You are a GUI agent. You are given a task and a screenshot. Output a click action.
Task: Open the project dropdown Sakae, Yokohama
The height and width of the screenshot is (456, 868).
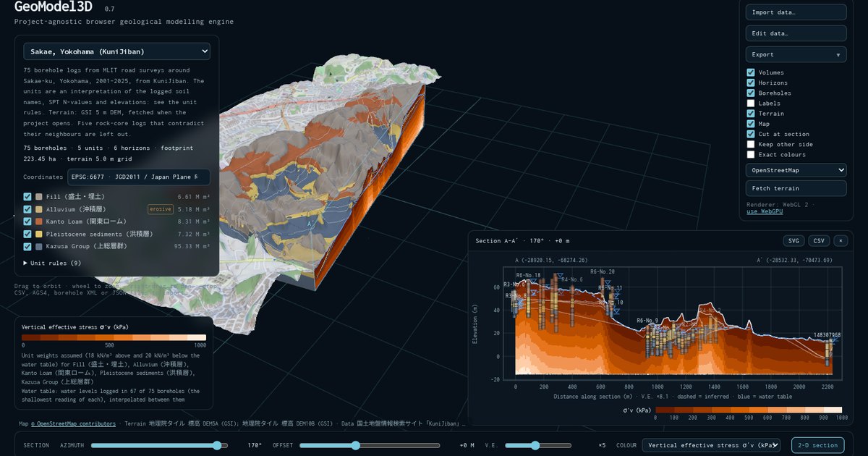coord(117,51)
